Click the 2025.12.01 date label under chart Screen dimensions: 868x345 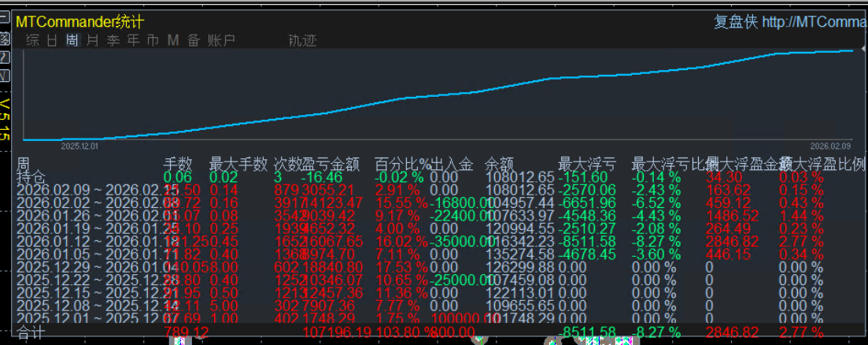pyautogui.click(x=79, y=147)
